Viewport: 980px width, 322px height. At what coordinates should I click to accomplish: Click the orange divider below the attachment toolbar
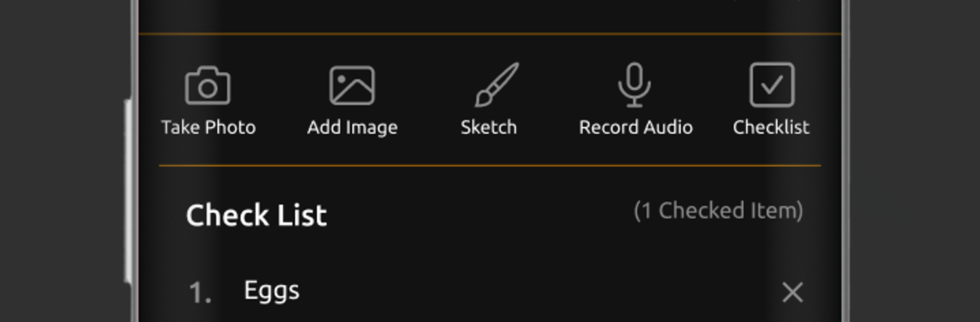point(490,166)
